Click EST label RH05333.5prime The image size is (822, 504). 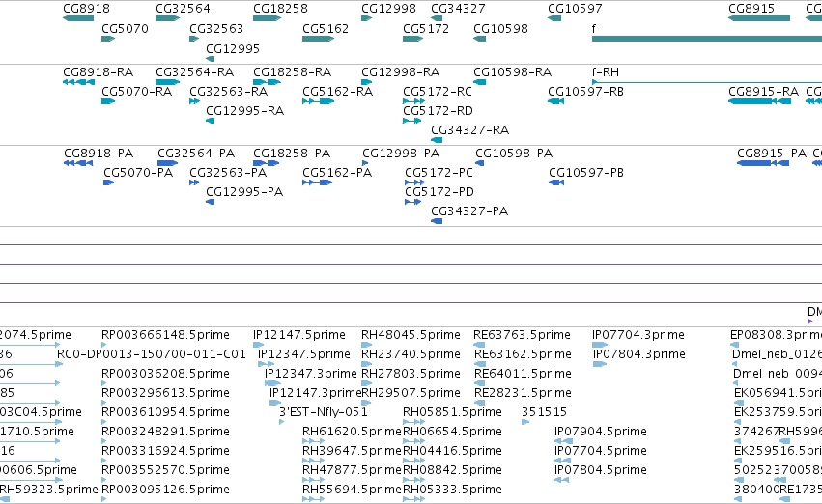pos(452,490)
